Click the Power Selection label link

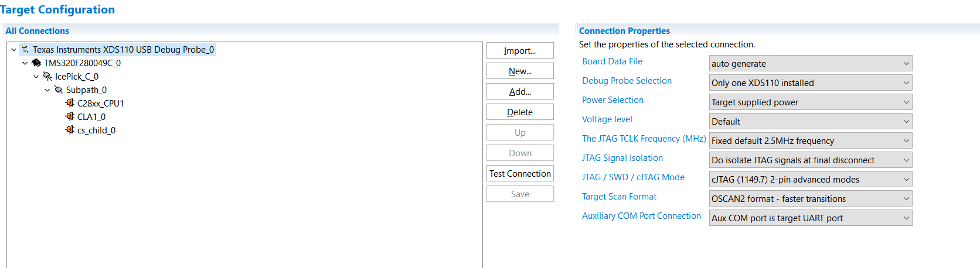click(x=612, y=100)
